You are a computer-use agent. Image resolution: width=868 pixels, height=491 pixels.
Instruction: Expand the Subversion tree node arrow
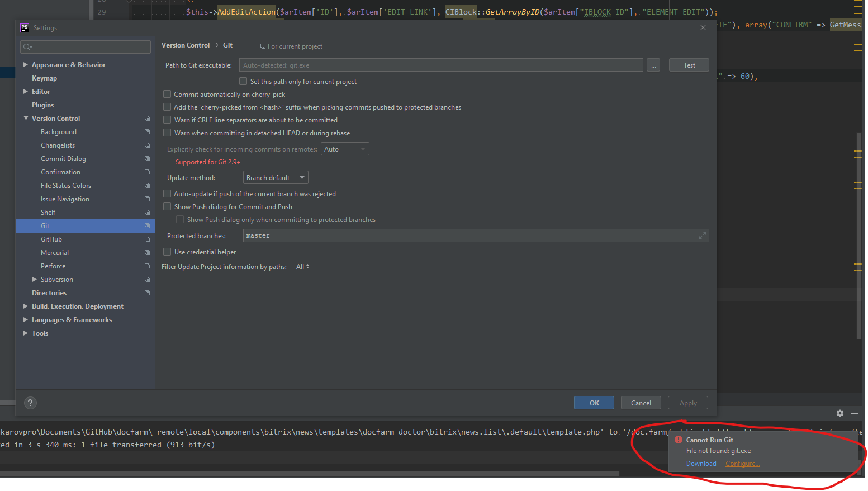[35, 280]
